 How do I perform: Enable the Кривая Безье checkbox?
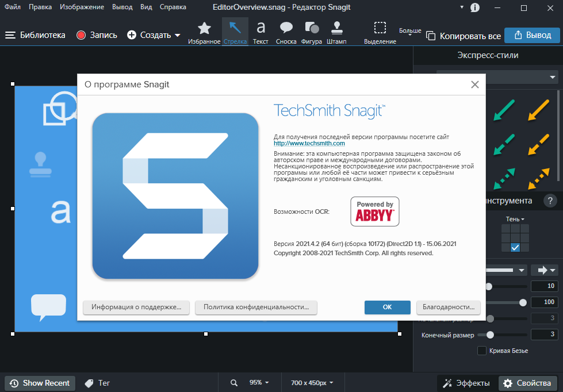tap(482, 351)
